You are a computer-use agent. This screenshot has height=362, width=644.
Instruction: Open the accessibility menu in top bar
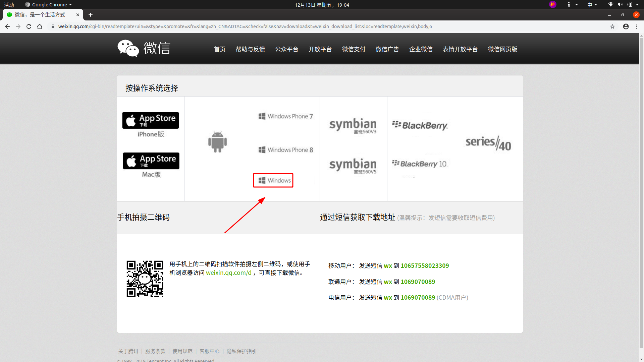(572, 5)
